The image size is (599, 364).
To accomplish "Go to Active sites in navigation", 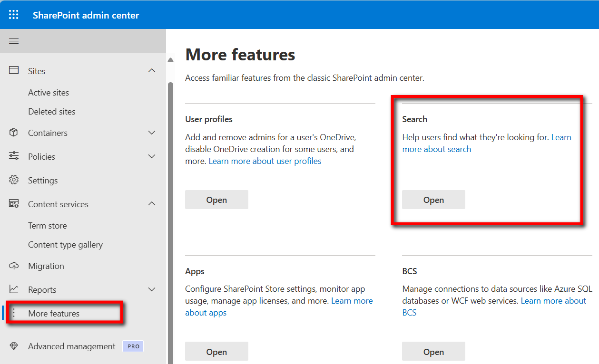I will [x=49, y=93].
